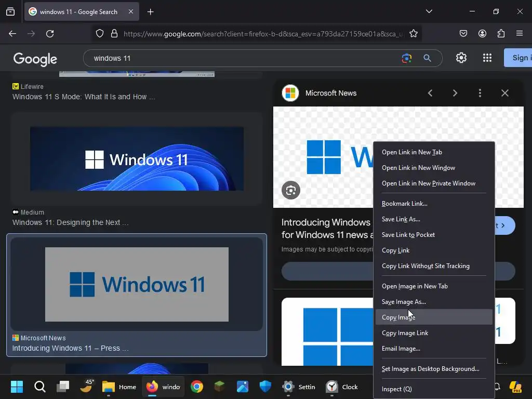
Task: Open weather widget showing 45°
Action: pos(87,386)
